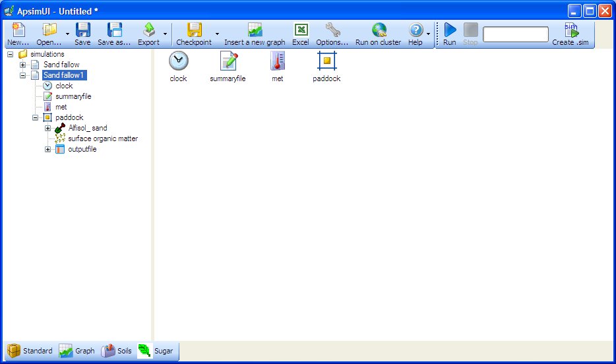Click the New simulation toolbar icon

coord(18,30)
